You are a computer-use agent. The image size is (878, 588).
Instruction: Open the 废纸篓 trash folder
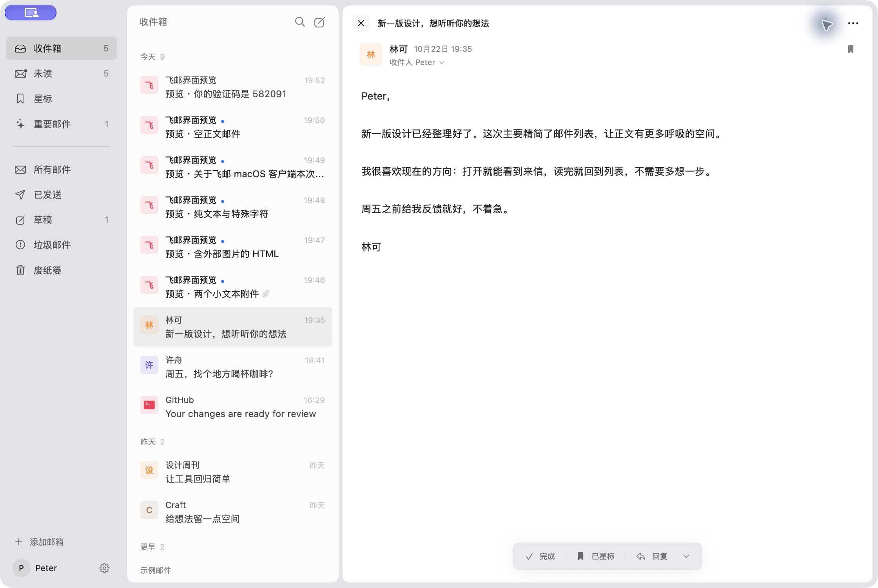(x=62, y=270)
